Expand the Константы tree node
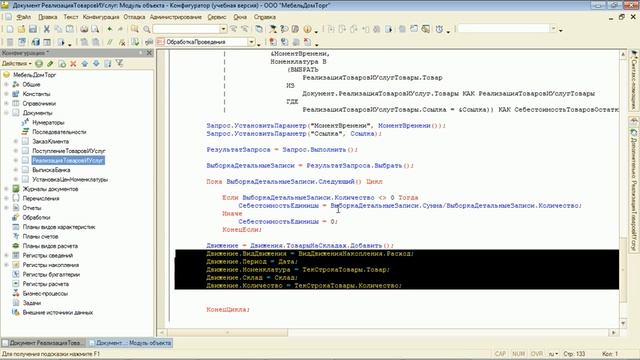The image size is (640, 360). coord(7,94)
